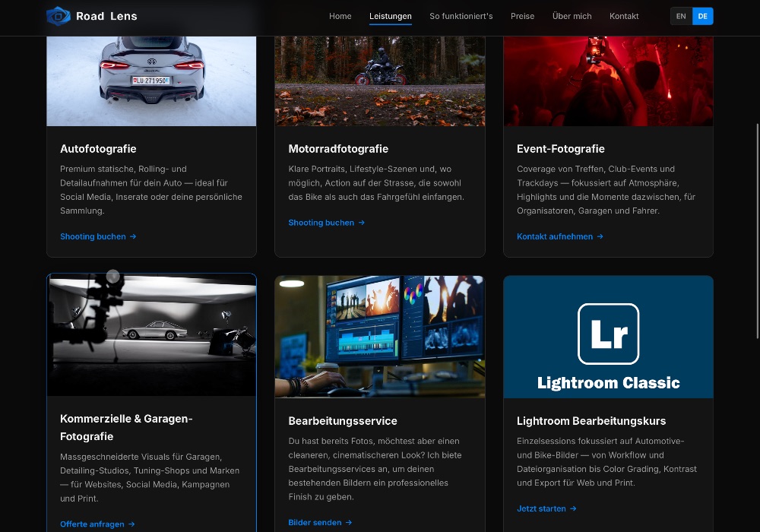
Task: Click the Kommerzielle & Garagen-Fotografie heading
Action: coord(126,427)
